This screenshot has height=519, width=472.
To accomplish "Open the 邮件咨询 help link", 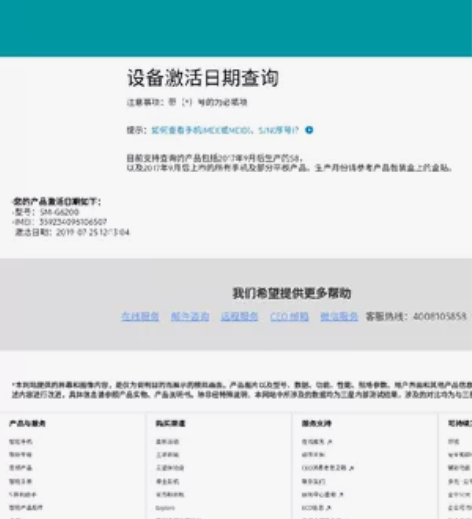I will click(190, 316).
